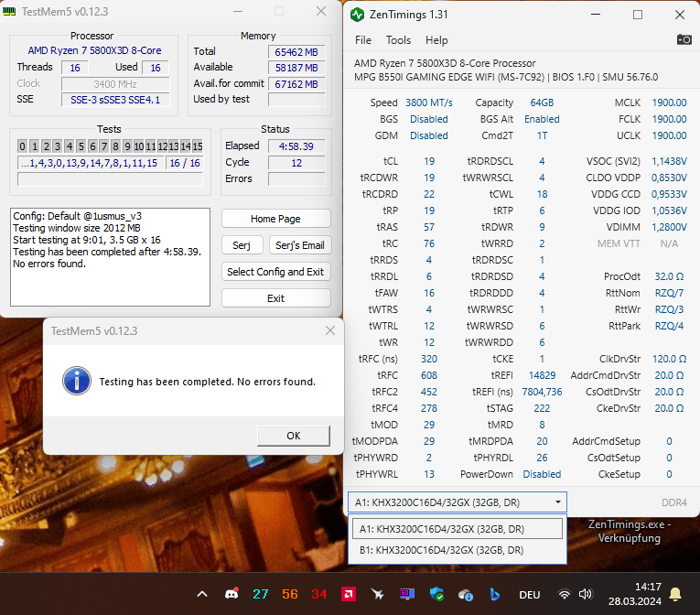Open the AMD Software tray icon
This screenshot has height=615, width=700.
pos(349,594)
